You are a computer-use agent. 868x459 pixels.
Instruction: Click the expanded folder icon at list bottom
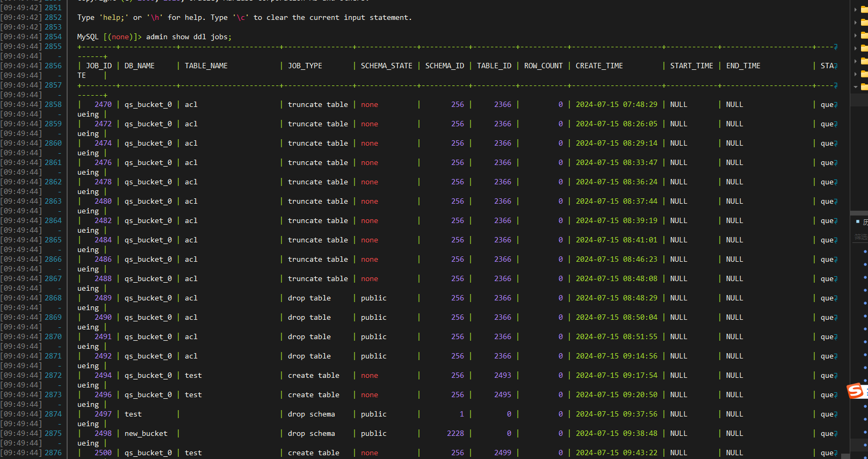coord(864,87)
